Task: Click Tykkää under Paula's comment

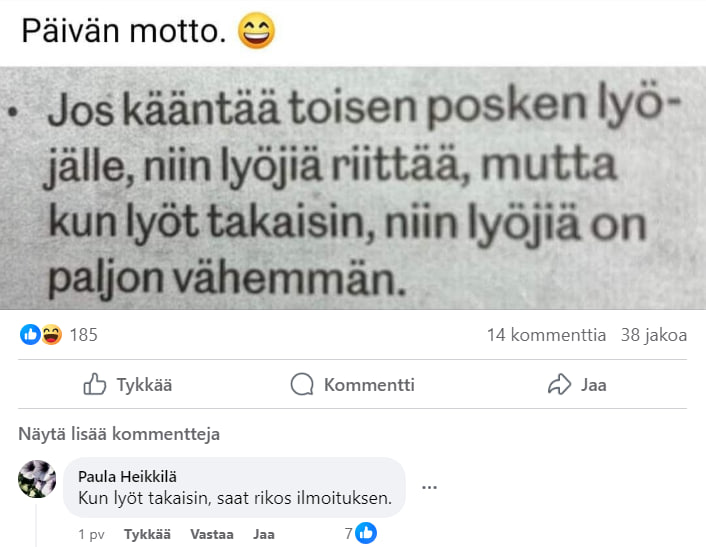Action: click(x=147, y=534)
